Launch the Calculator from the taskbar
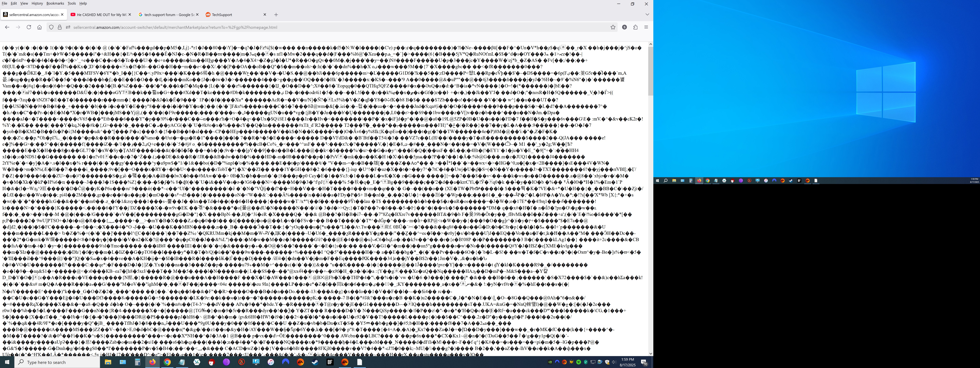 (x=137, y=362)
